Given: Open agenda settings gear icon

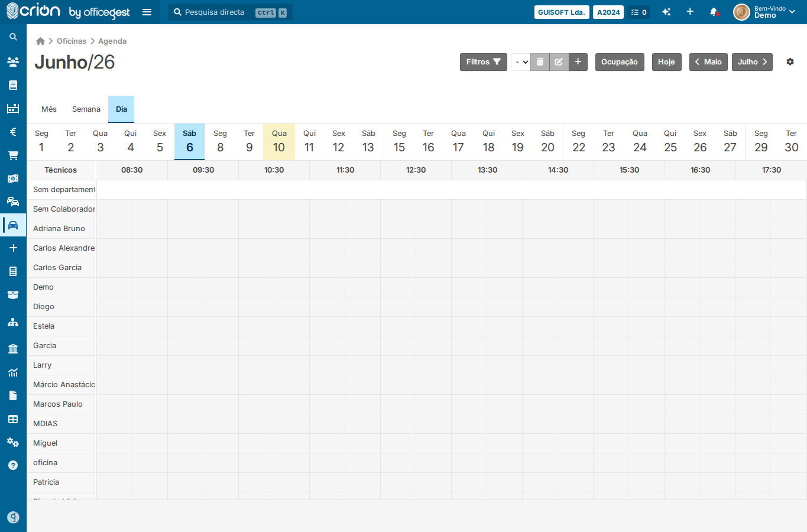Looking at the screenshot, I should (x=790, y=61).
